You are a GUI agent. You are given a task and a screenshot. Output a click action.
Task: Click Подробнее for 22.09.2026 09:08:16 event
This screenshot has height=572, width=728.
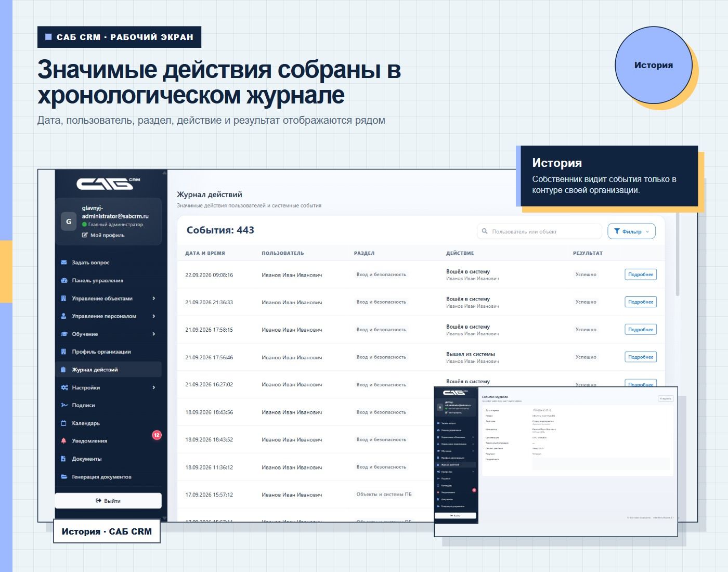pos(641,275)
